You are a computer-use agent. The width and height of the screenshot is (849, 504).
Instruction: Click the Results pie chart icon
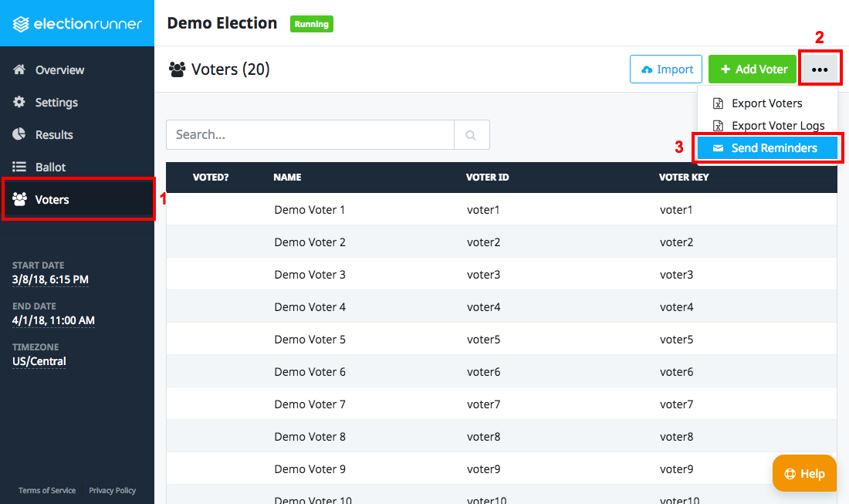coord(19,134)
